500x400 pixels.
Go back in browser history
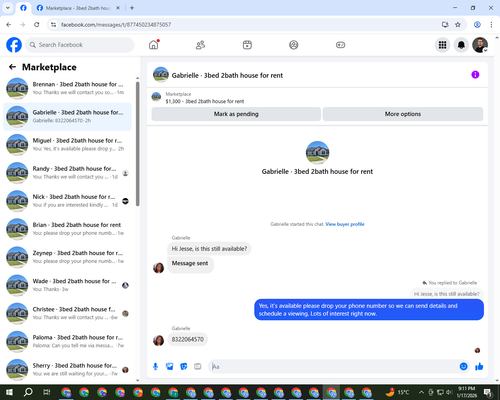[9, 25]
